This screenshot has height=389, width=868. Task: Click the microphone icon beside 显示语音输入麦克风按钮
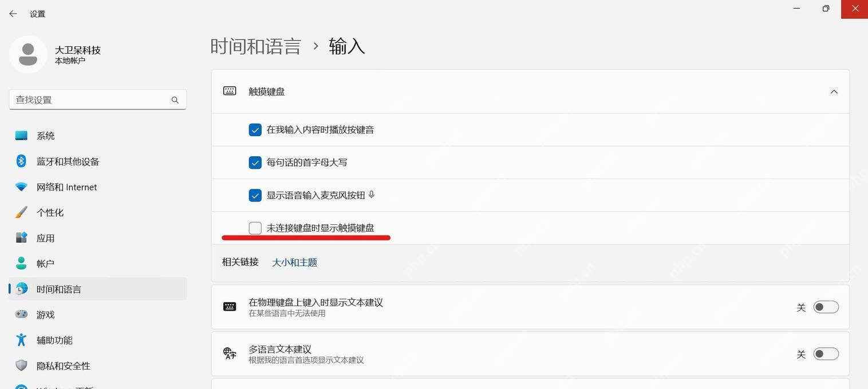tap(372, 195)
